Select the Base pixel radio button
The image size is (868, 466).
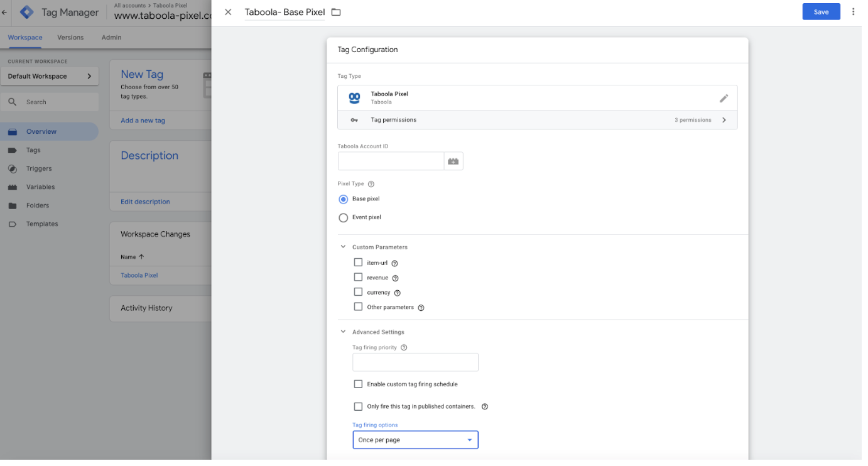(344, 199)
